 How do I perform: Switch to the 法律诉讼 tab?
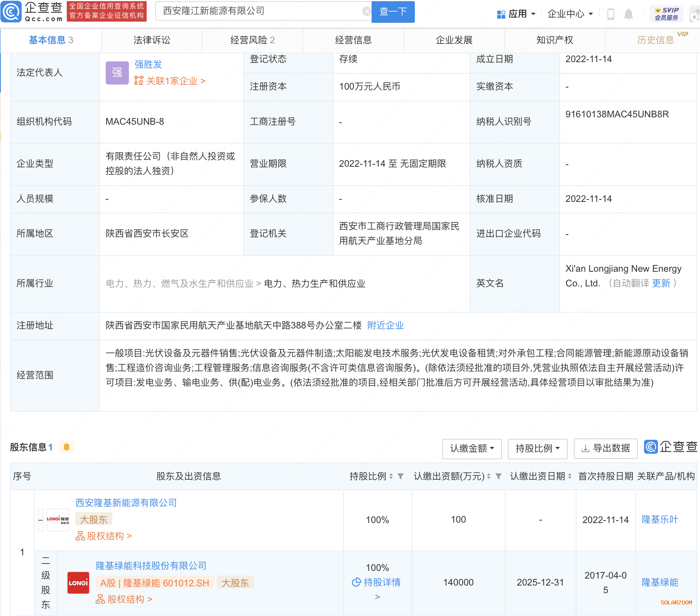click(x=152, y=40)
